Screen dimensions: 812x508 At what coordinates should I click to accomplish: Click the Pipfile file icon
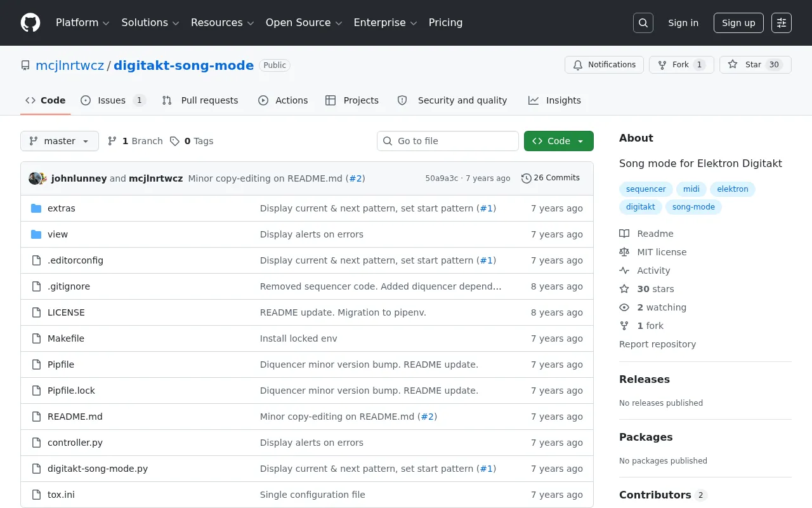pos(36,364)
